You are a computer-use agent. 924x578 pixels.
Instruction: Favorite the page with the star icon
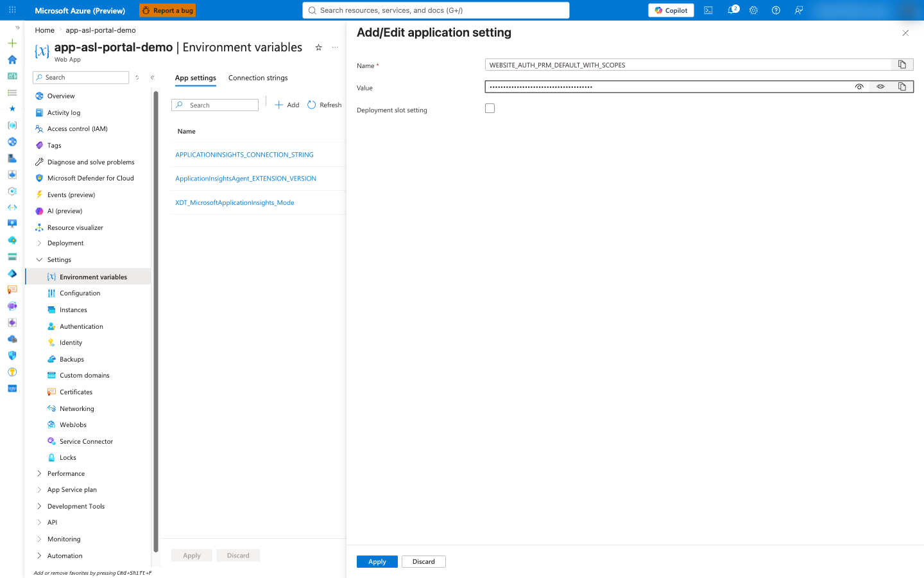pos(318,48)
